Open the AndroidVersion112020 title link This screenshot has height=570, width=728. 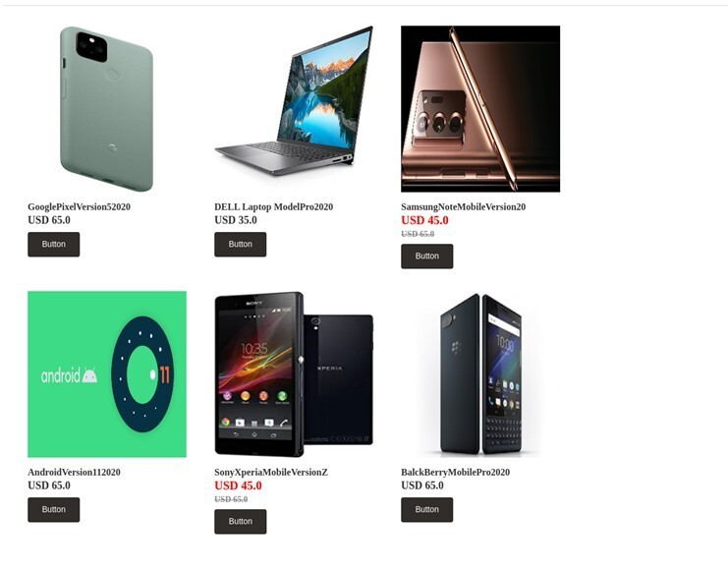click(x=74, y=472)
